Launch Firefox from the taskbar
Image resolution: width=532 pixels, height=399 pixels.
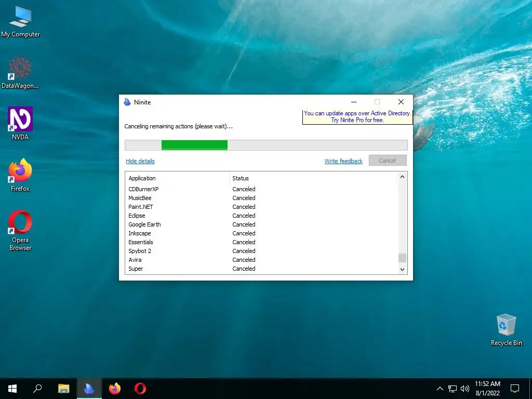[x=115, y=389]
